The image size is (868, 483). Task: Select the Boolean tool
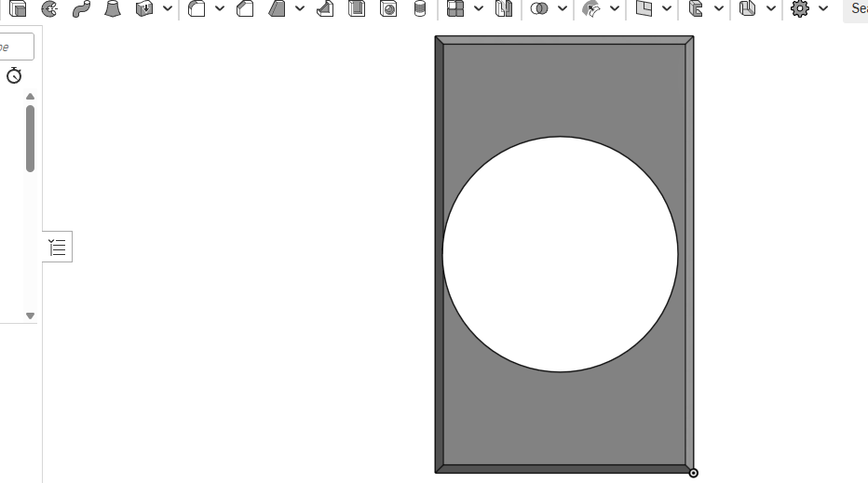539,8
